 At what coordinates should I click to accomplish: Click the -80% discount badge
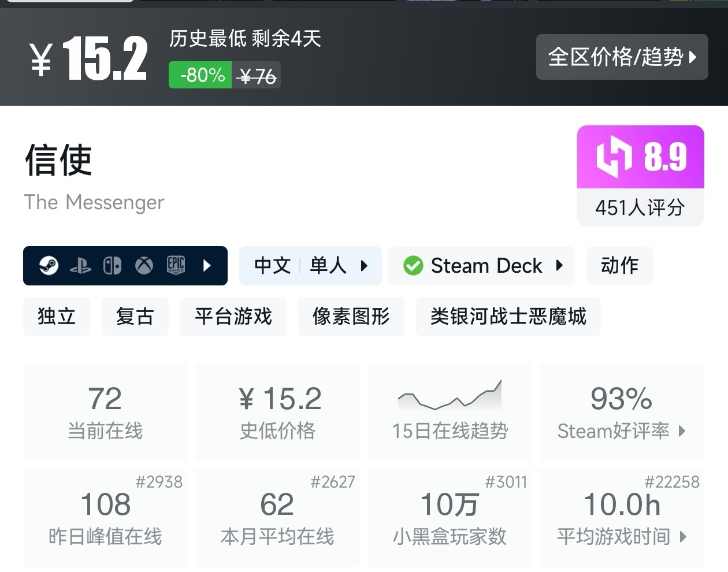[200, 75]
